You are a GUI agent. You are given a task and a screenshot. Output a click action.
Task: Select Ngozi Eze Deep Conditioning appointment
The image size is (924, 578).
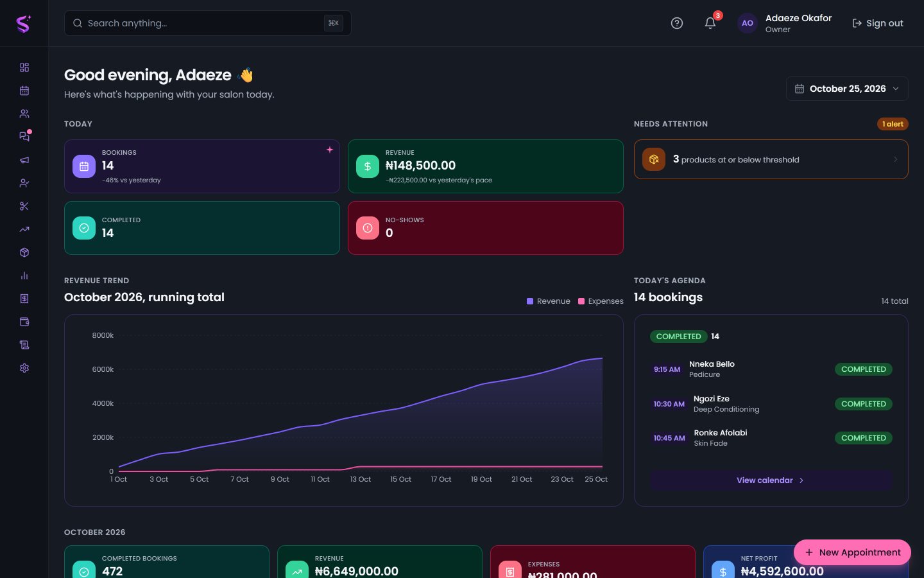[771, 404]
